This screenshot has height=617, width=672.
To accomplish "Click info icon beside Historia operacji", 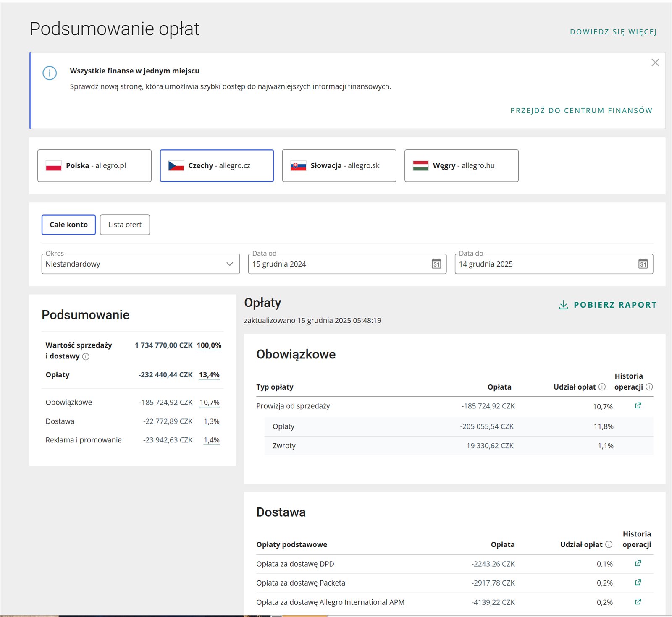I will (x=649, y=387).
